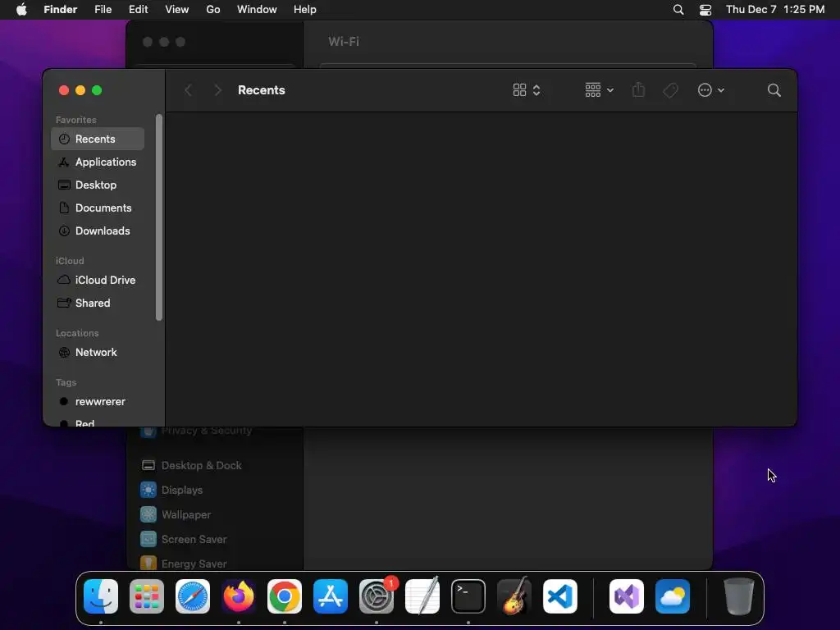Click the Finder forward arrow
The height and width of the screenshot is (630, 840).
217,90
